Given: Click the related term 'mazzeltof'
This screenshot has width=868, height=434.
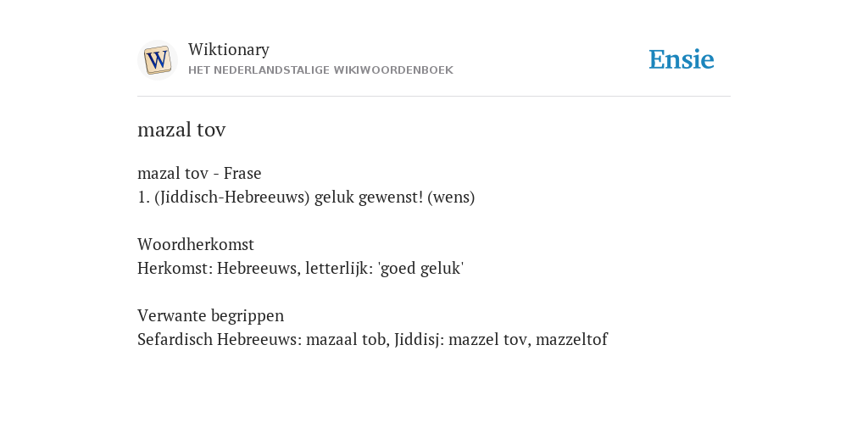Looking at the screenshot, I should (x=571, y=339).
